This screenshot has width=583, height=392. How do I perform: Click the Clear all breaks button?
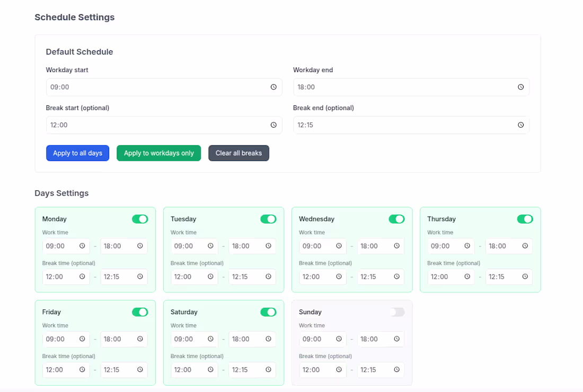(238, 153)
